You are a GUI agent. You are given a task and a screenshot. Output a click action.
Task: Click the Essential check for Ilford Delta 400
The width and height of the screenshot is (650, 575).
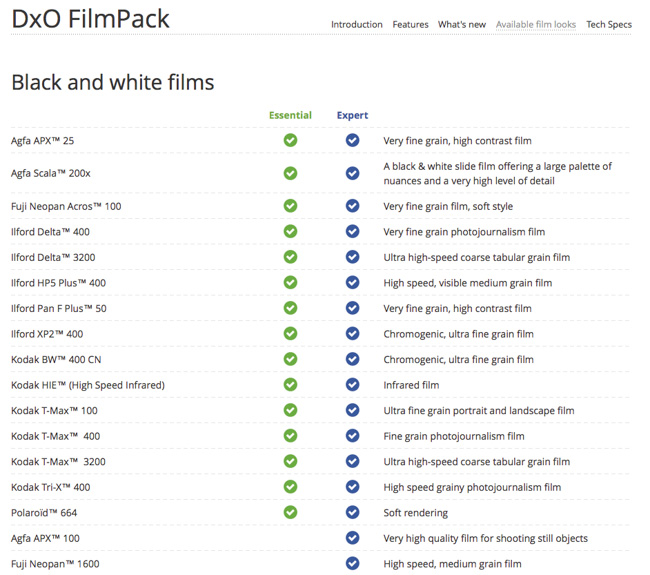(x=290, y=231)
